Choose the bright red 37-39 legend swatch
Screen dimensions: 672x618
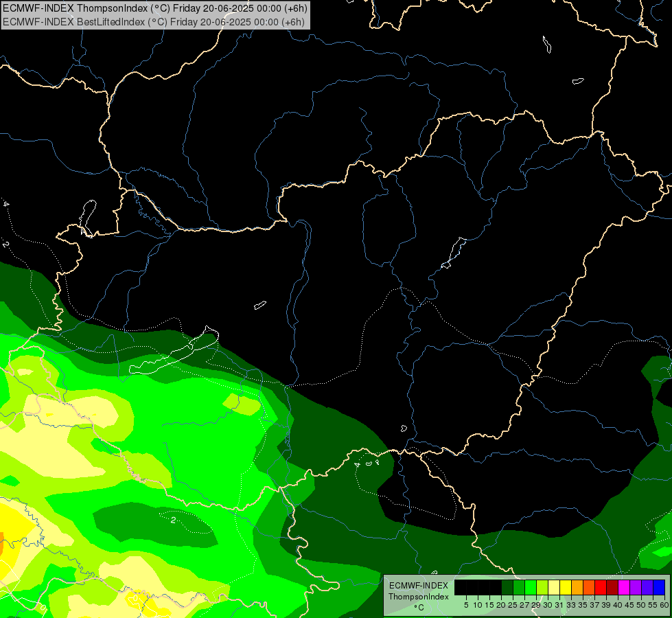601,587
